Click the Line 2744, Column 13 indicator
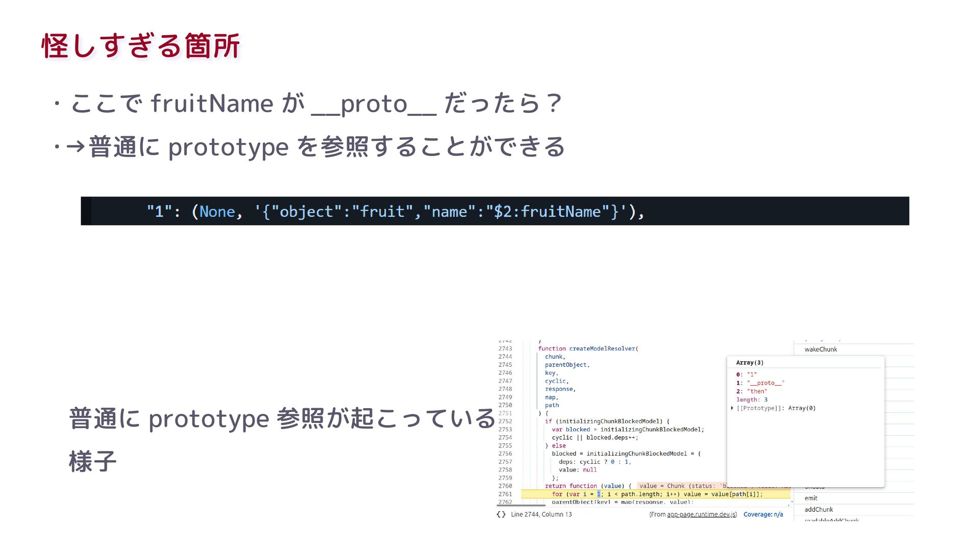Image resolution: width=980 pixels, height=551 pixels. tap(541, 514)
